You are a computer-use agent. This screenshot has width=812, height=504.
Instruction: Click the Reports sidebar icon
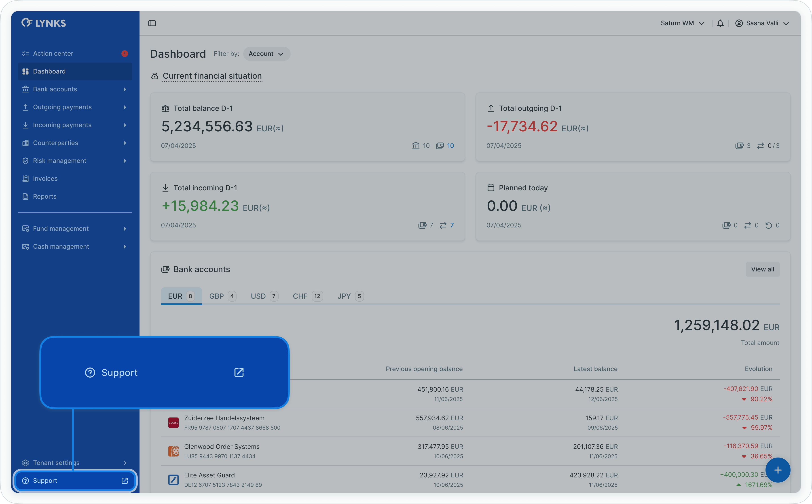25,197
